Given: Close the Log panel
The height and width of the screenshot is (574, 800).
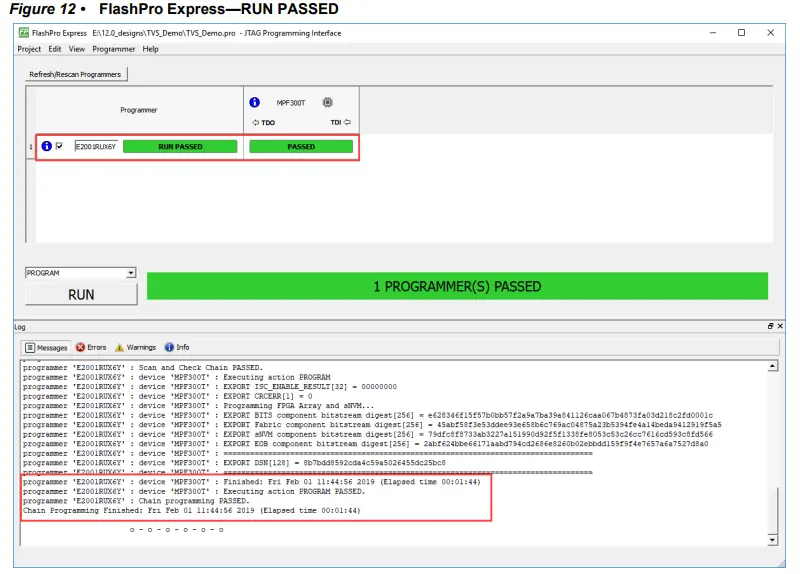Looking at the screenshot, I should (780, 326).
